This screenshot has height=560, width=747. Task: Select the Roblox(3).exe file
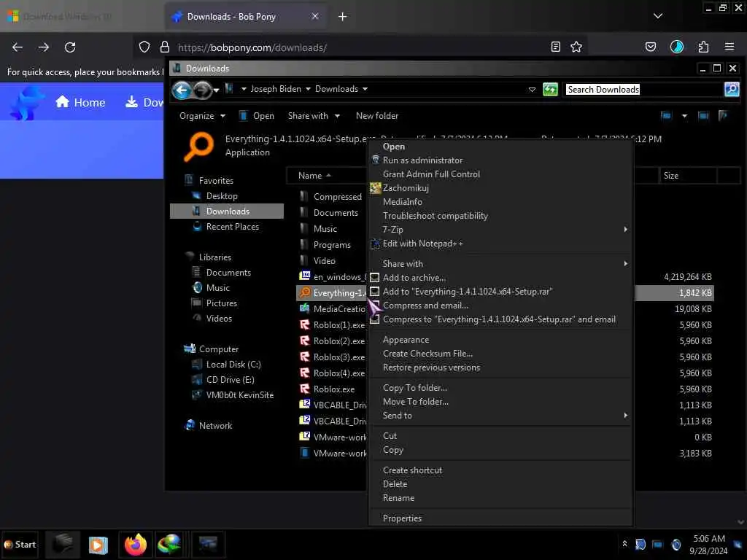tap(332, 357)
